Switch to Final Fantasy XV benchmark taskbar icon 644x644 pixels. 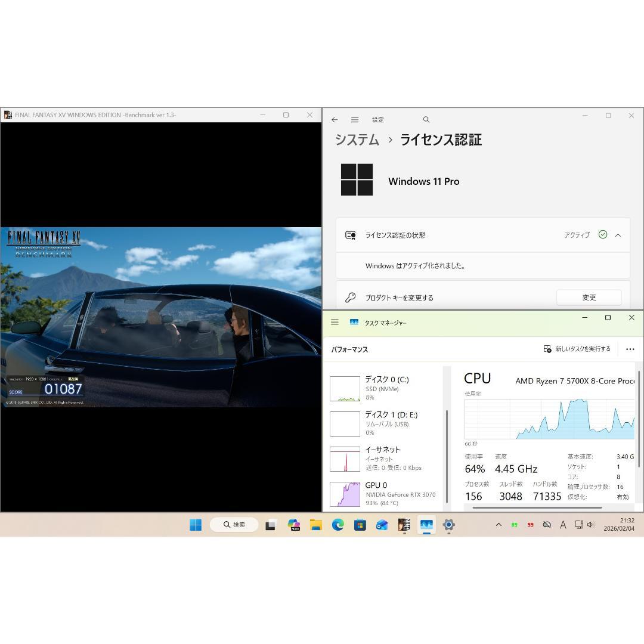(404, 525)
